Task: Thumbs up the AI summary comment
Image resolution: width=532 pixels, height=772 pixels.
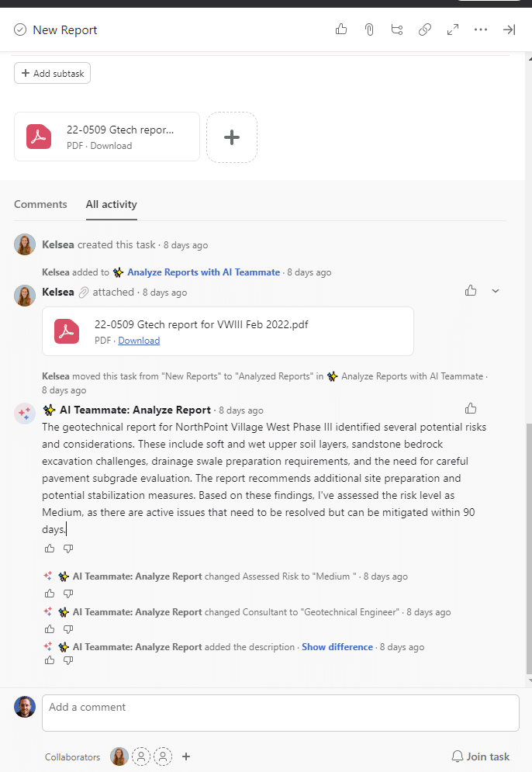Action: pos(50,549)
